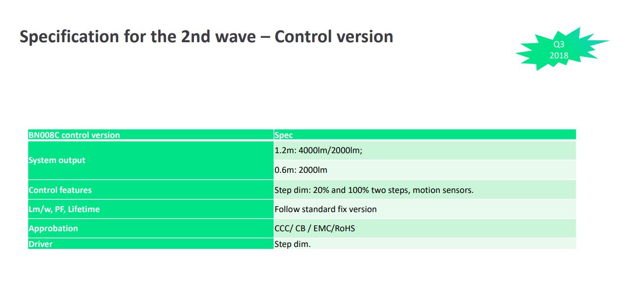Select the Control features row label
Viewport: 644px width, 299px height.
tap(151, 190)
